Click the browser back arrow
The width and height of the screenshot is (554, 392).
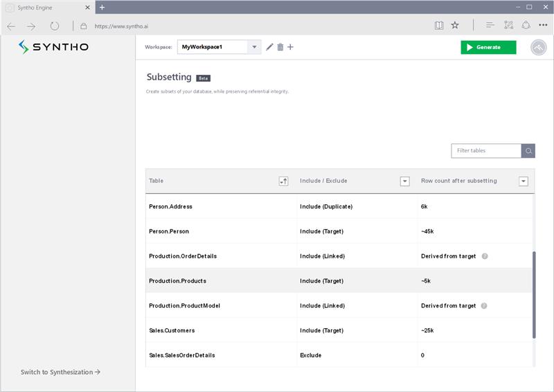(11, 26)
